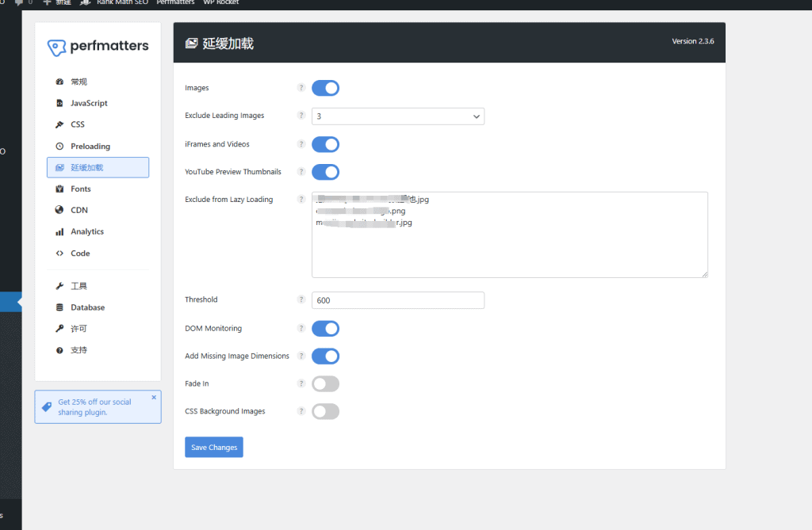The image size is (812, 530).
Task: Click the Analytics bar chart icon
Action: pos(59,231)
